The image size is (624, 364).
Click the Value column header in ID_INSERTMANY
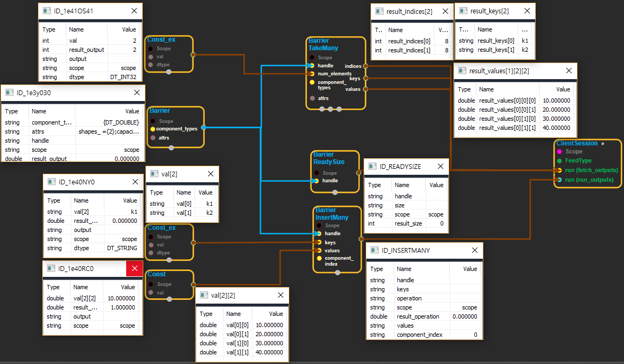click(470, 269)
